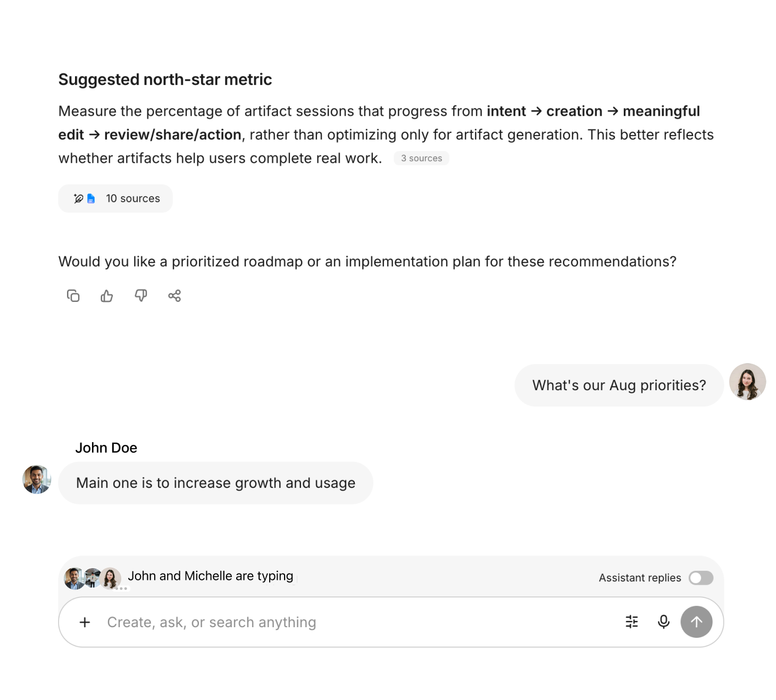Copy the assistant response
The height and width of the screenshot is (700, 776).
pos(73,296)
